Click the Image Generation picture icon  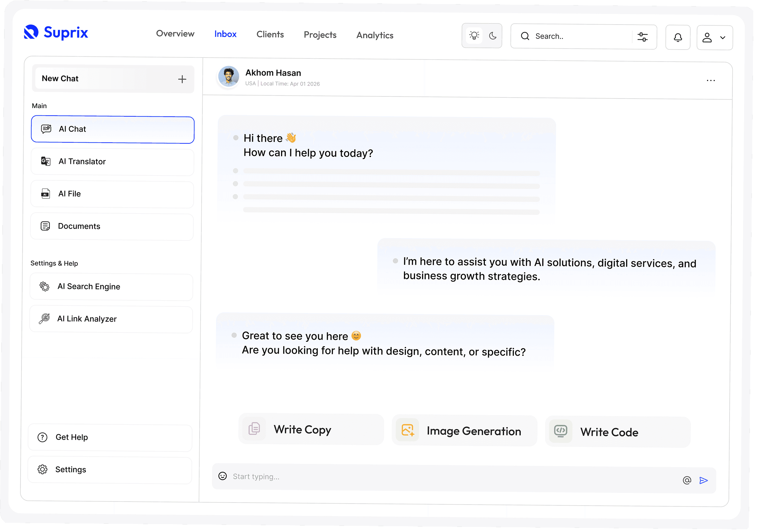[408, 430]
